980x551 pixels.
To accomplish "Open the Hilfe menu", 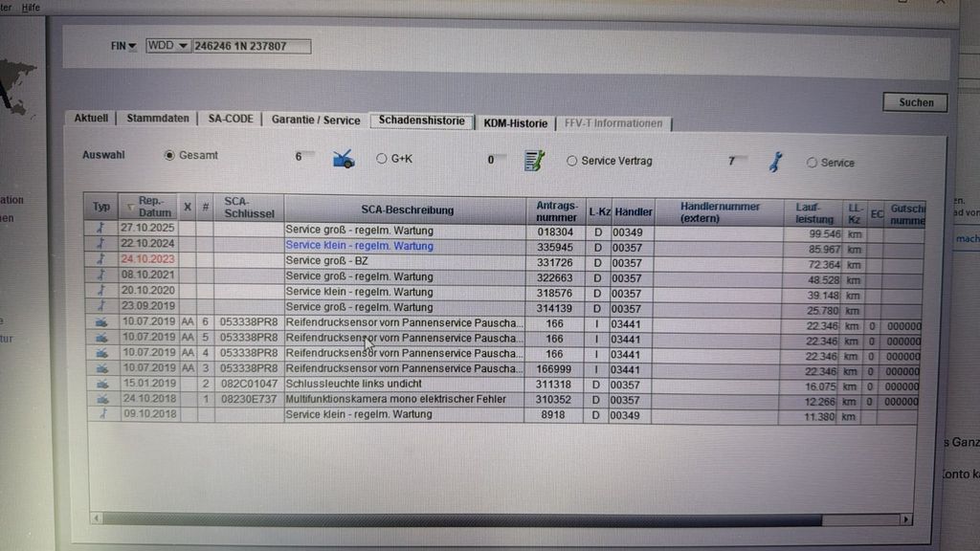I will pos(31,8).
